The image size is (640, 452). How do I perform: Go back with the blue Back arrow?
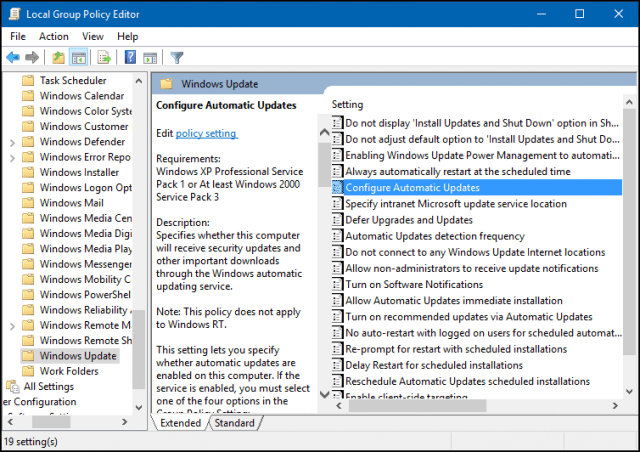pyautogui.click(x=13, y=58)
